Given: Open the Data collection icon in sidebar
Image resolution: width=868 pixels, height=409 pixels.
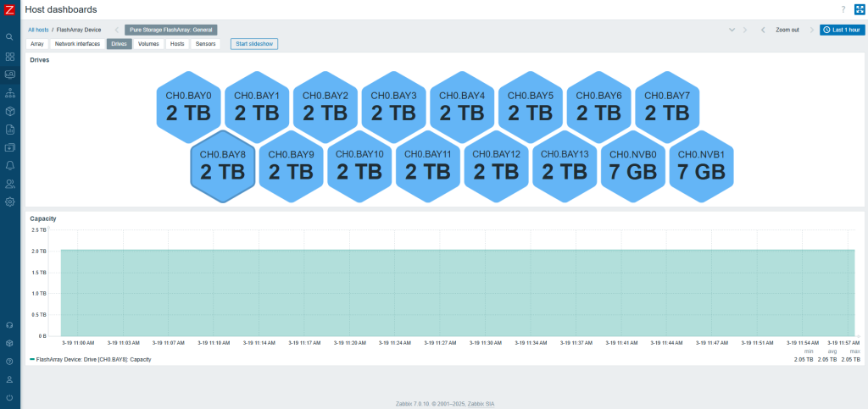Looking at the screenshot, I should (9, 147).
